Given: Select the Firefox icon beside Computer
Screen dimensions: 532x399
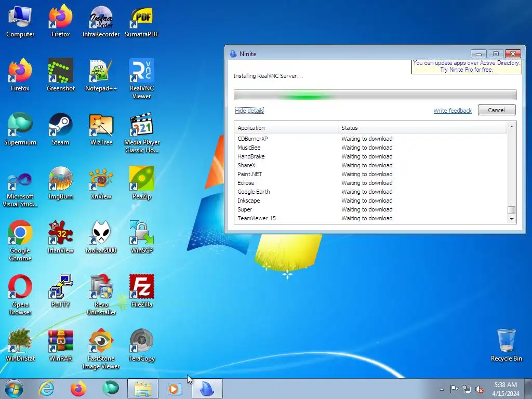Looking at the screenshot, I should pyautogui.click(x=60, y=22).
